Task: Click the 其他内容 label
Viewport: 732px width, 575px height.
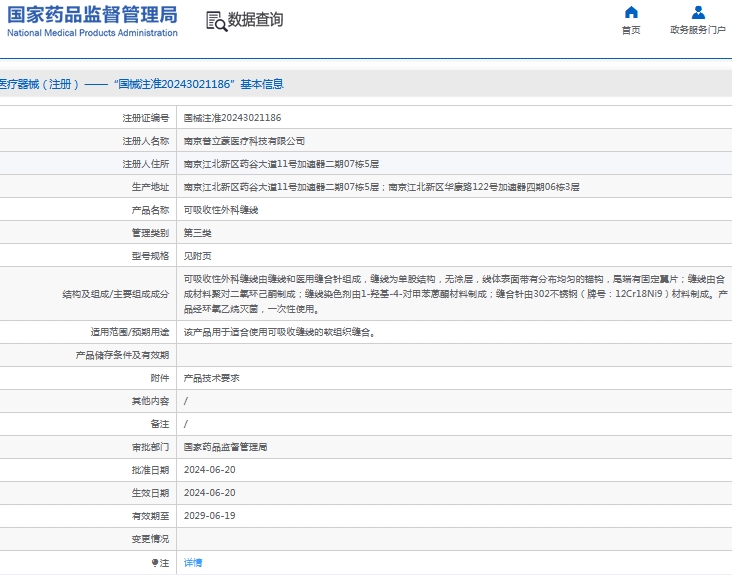Action: pyautogui.click(x=150, y=401)
